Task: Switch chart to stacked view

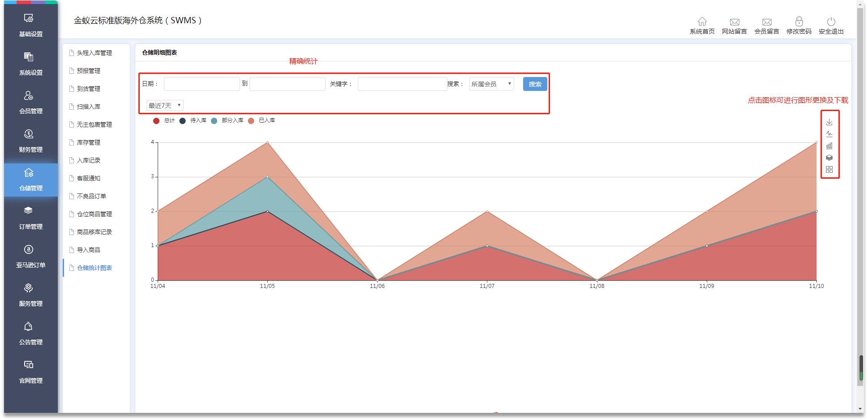Action: click(829, 158)
